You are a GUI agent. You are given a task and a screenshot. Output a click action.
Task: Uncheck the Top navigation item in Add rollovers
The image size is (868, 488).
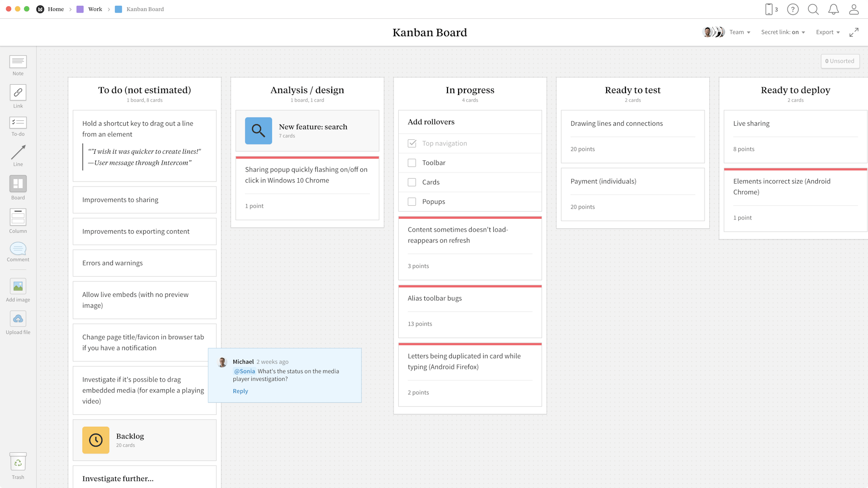pyautogui.click(x=412, y=143)
